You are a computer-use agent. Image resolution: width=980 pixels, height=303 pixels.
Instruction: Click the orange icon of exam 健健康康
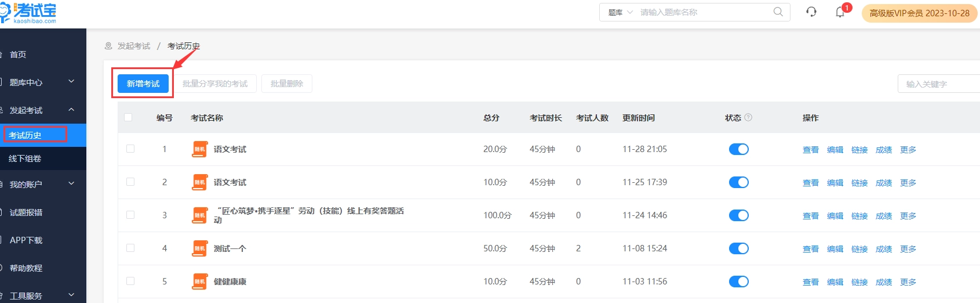199,282
